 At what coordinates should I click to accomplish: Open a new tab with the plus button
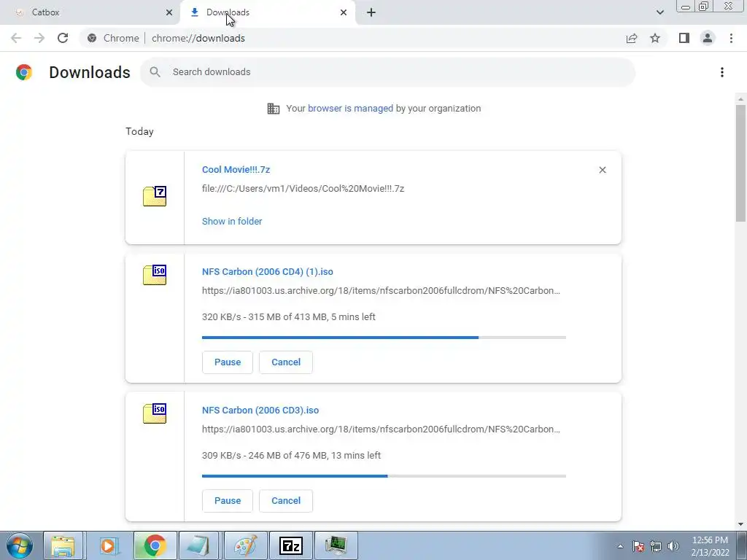click(371, 12)
